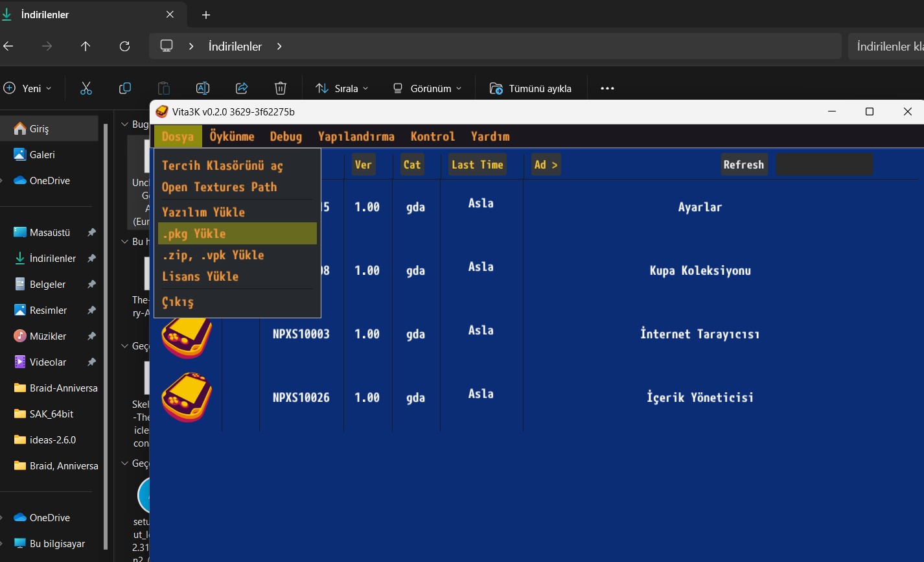Open the Masaüstü folder in the sidebar
This screenshot has height=562, width=924.
click(50, 232)
